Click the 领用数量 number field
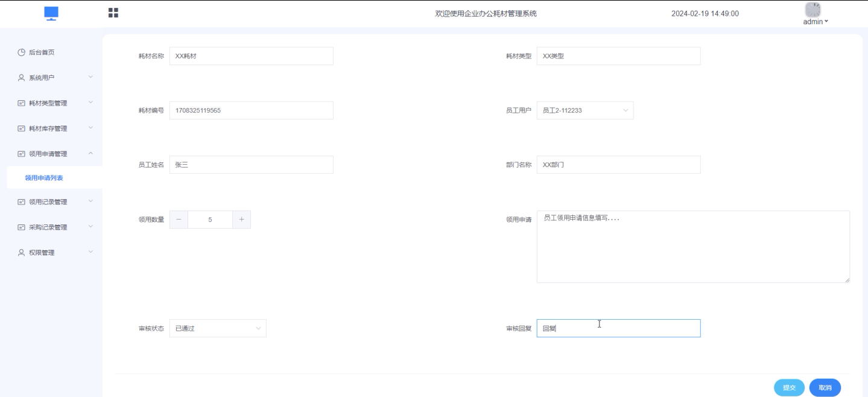This screenshot has height=397, width=868. (210, 220)
